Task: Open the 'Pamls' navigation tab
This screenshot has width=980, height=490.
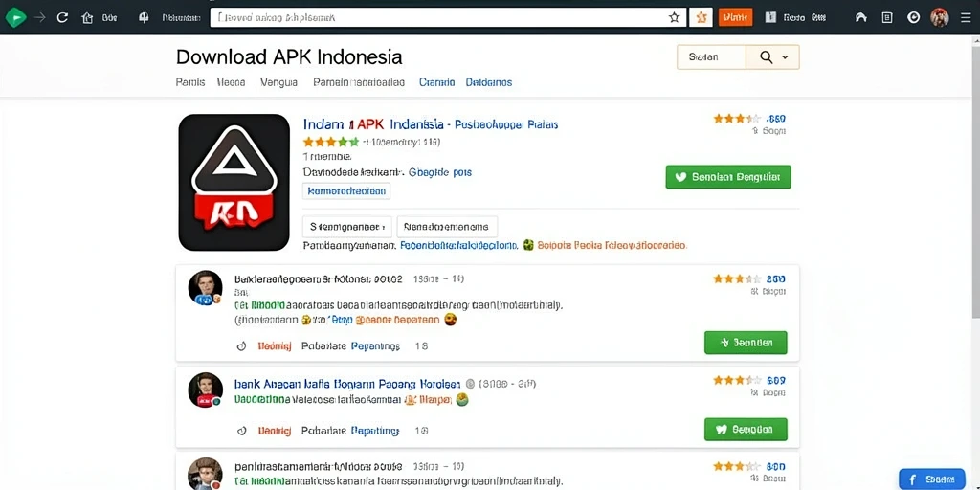Action: coord(190,82)
